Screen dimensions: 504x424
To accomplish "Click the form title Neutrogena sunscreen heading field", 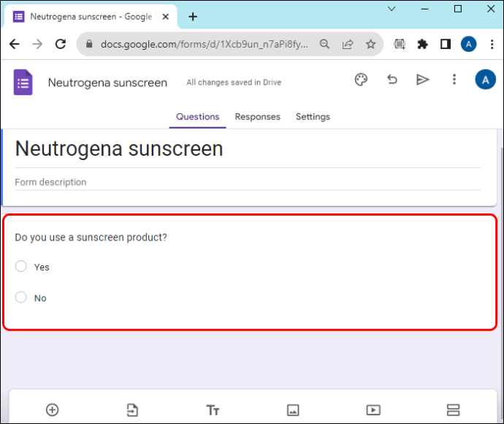I will coord(248,149).
